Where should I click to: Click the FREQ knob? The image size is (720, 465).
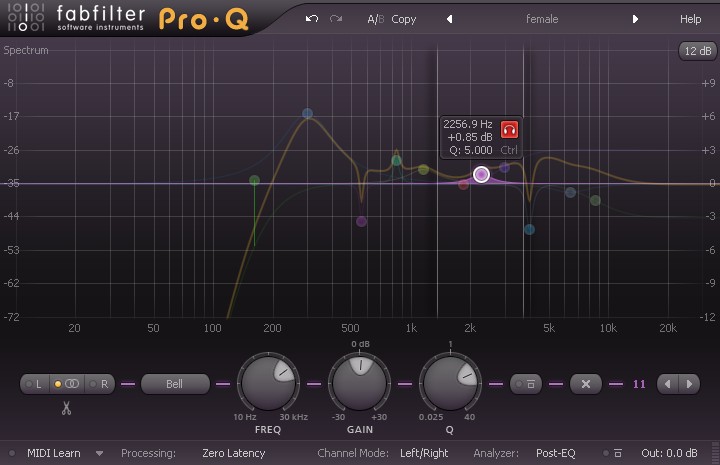268,382
